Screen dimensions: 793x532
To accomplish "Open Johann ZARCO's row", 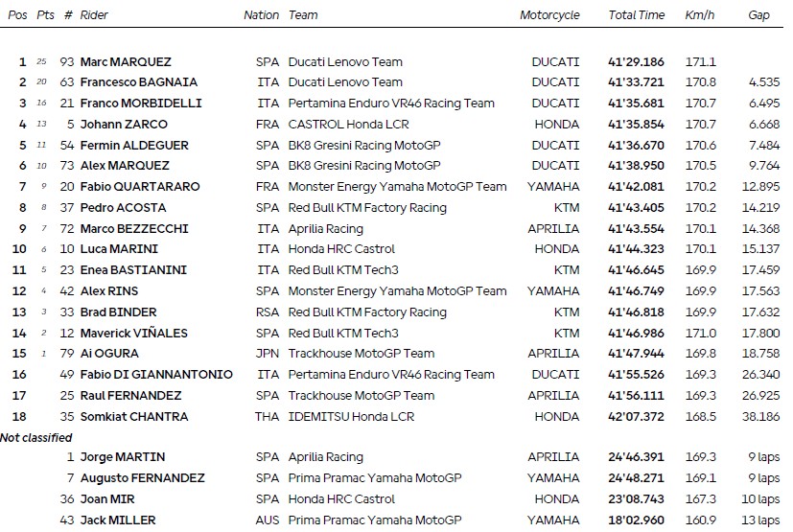I will pos(124,125).
